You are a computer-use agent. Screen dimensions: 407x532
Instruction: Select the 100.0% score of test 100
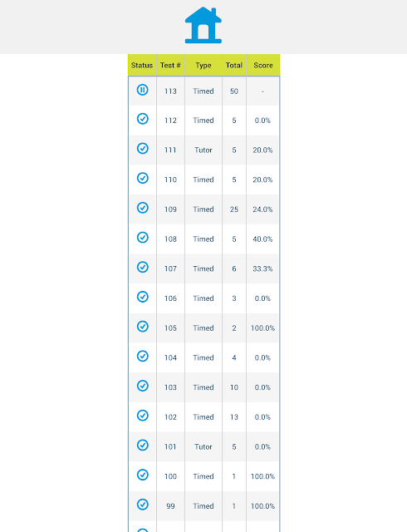click(262, 476)
